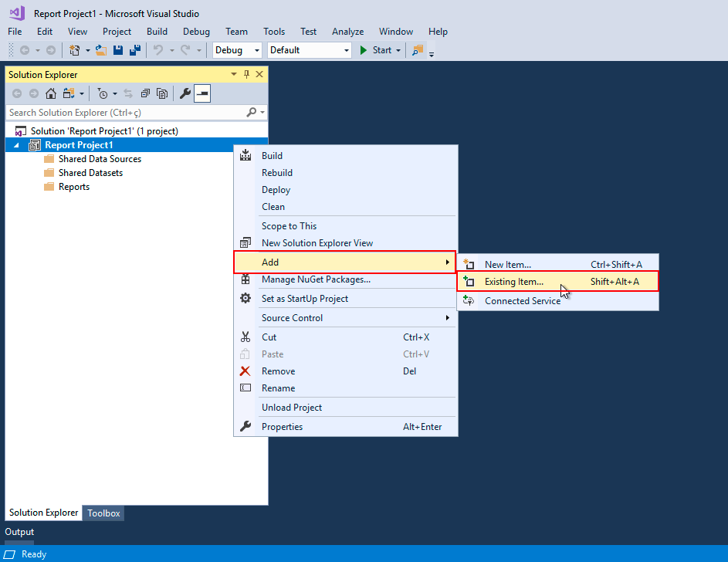Open the Team menu

236,32
